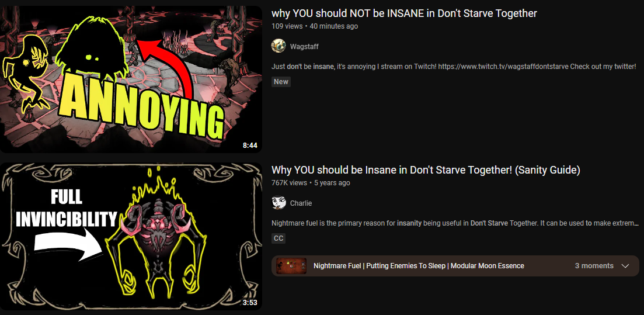Click the CC captions badge

[279, 238]
